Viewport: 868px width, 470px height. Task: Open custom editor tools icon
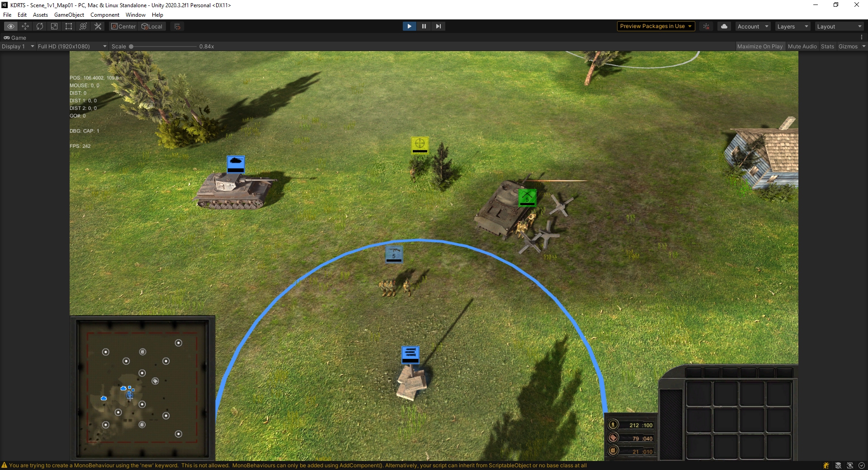coord(98,26)
